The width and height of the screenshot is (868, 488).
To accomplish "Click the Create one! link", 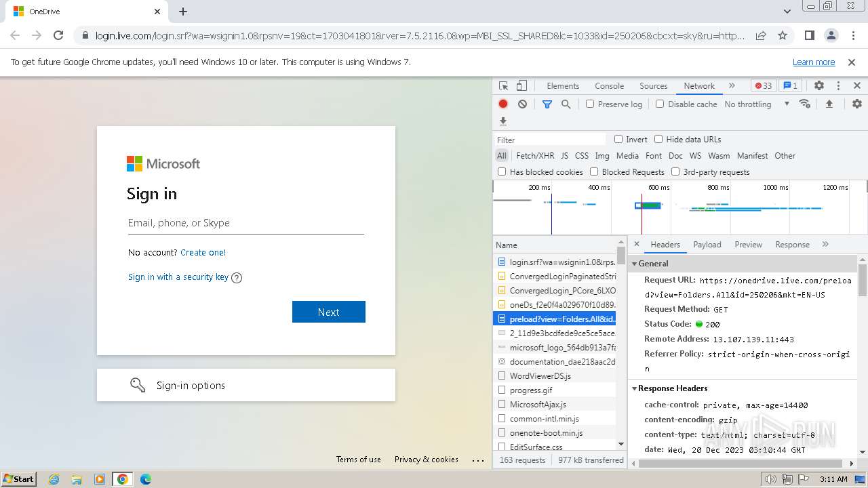I will click(x=203, y=252).
